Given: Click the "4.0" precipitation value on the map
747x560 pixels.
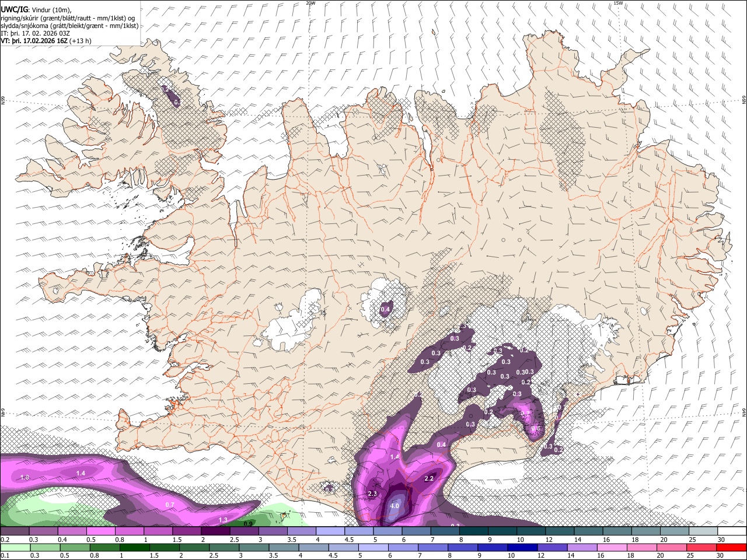Looking at the screenshot, I should [x=395, y=506].
